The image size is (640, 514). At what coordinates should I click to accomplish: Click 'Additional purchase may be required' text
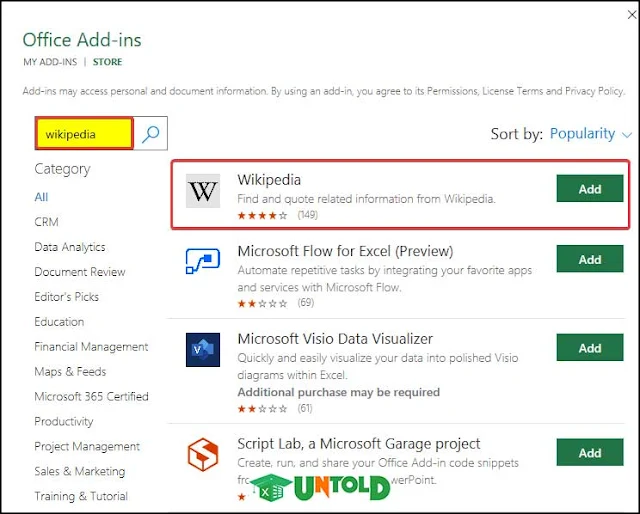coord(339,392)
